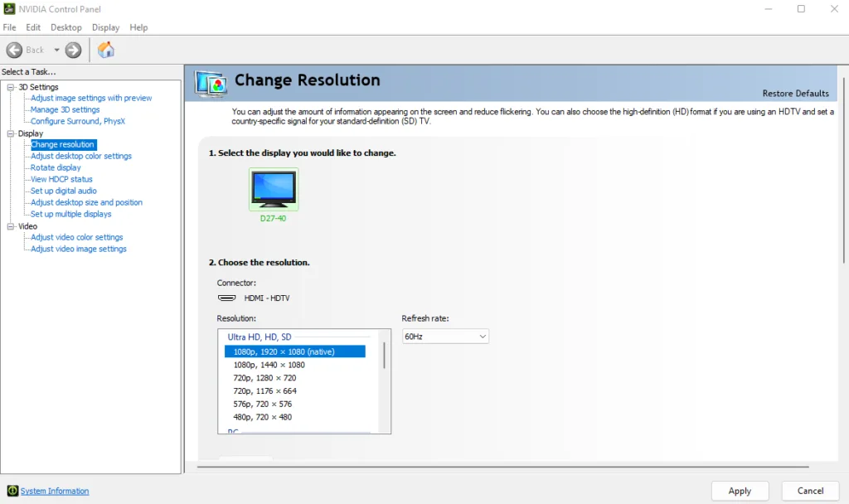This screenshot has height=504, width=849.
Task: Click Restore Defaults link
Action: coord(795,93)
